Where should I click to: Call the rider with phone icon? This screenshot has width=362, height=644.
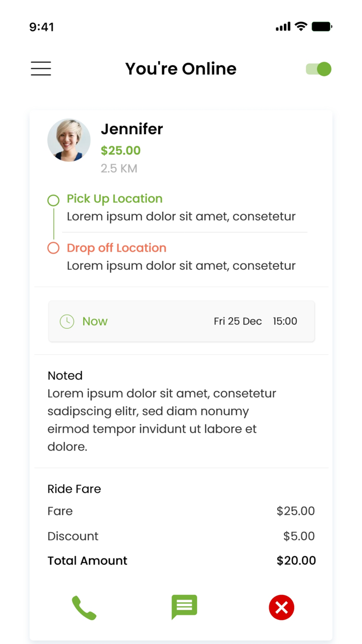(x=84, y=607)
